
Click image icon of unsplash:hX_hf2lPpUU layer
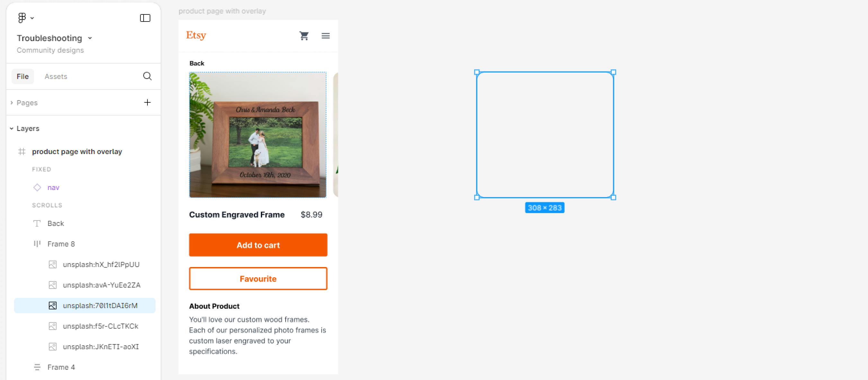point(53,264)
